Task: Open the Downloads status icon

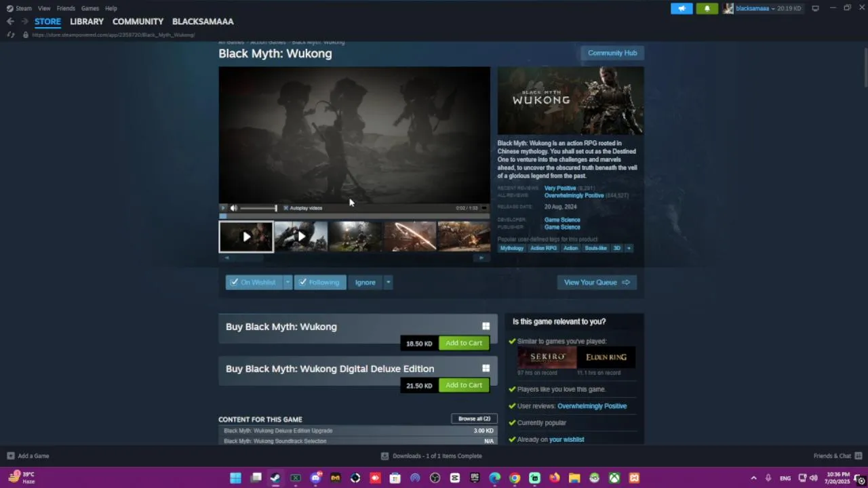Action: [384, 456]
